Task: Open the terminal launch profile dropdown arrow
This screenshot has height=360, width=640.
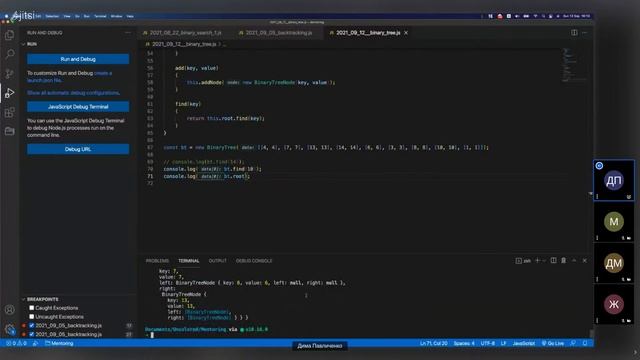Action: coord(544,261)
